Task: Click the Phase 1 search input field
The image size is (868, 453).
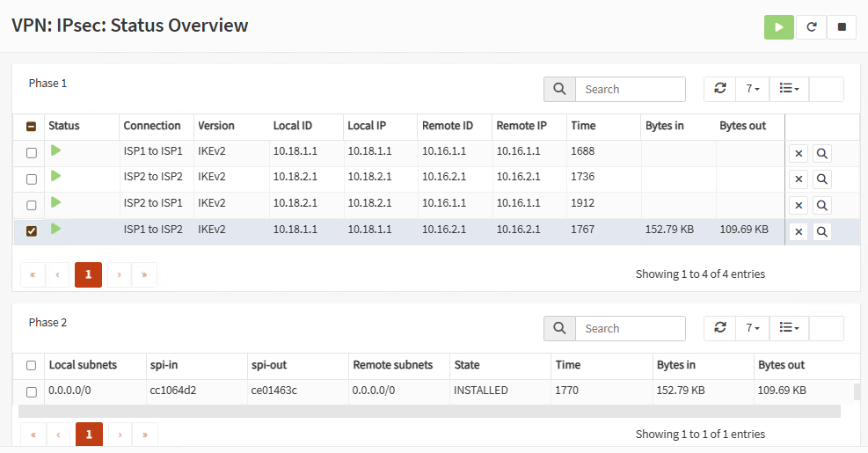Action: (x=630, y=89)
